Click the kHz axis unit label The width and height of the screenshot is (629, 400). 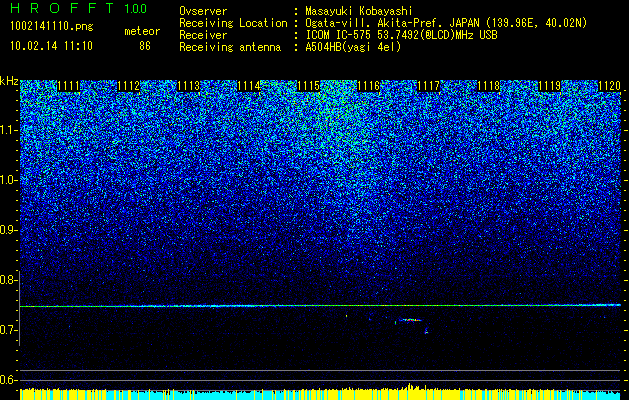(9, 81)
